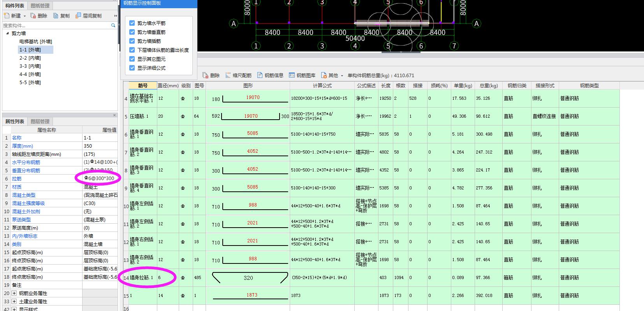The width and height of the screenshot is (644, 311).
Task: Click the 层间复制 copy between floors icon
Action: 78,16
